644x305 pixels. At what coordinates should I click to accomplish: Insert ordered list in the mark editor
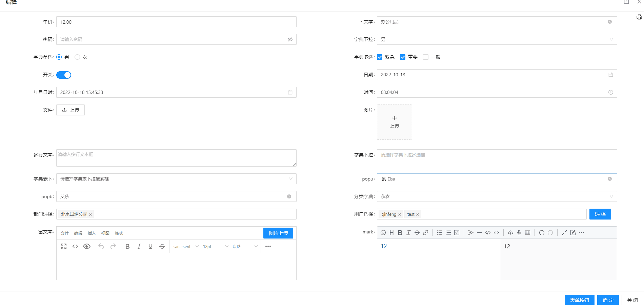(448, 232)
